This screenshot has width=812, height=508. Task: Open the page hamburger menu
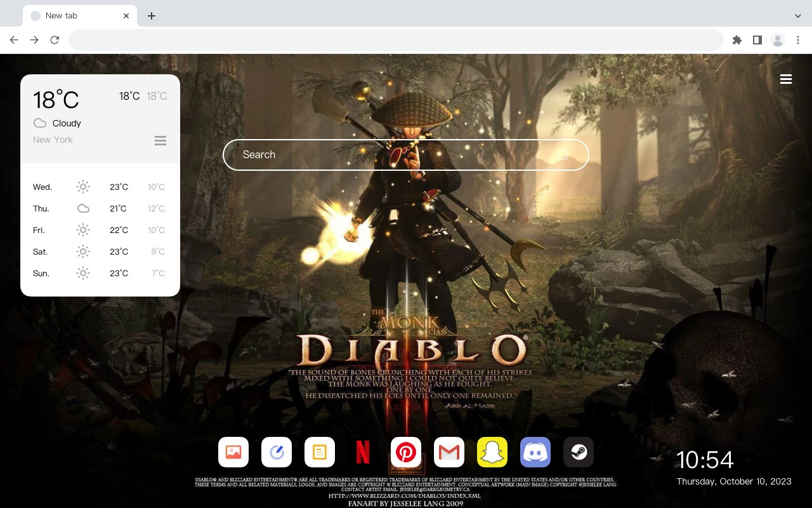(786, 79)
